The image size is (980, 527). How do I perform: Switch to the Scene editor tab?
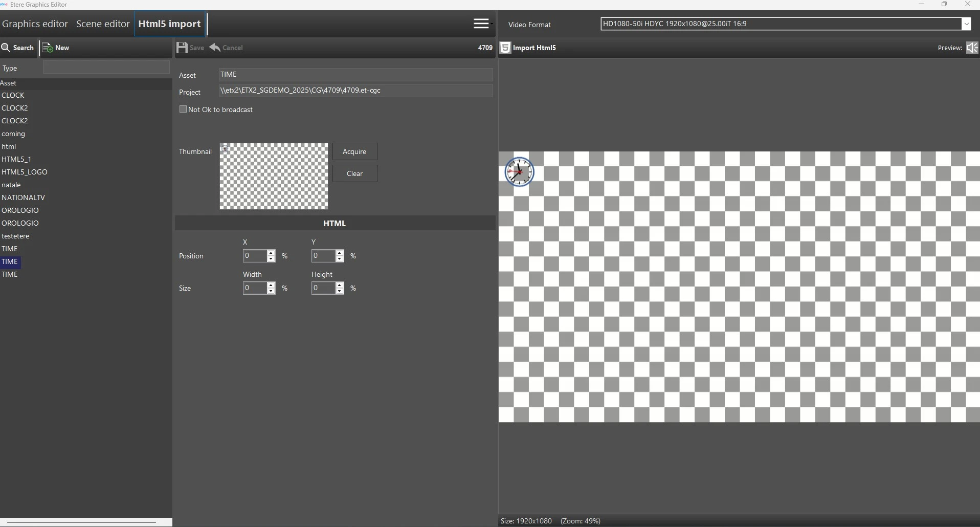pos(103,24)
